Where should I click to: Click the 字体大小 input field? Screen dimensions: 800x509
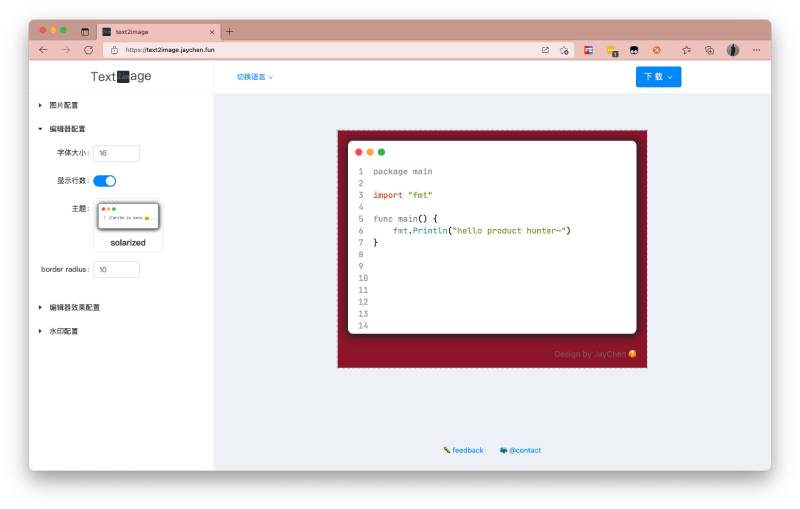click(x=116, y=153)
